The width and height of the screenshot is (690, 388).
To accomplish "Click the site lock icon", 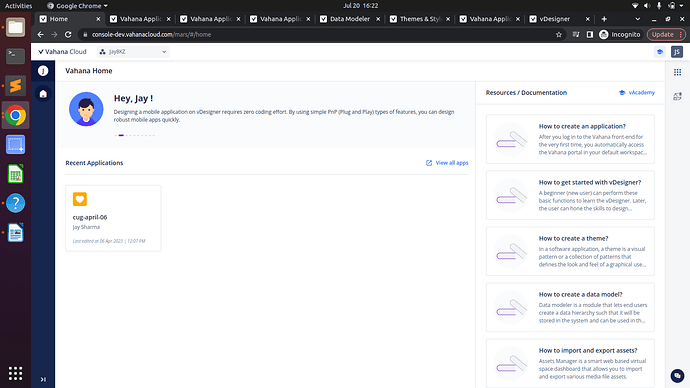I will point(85,34).
